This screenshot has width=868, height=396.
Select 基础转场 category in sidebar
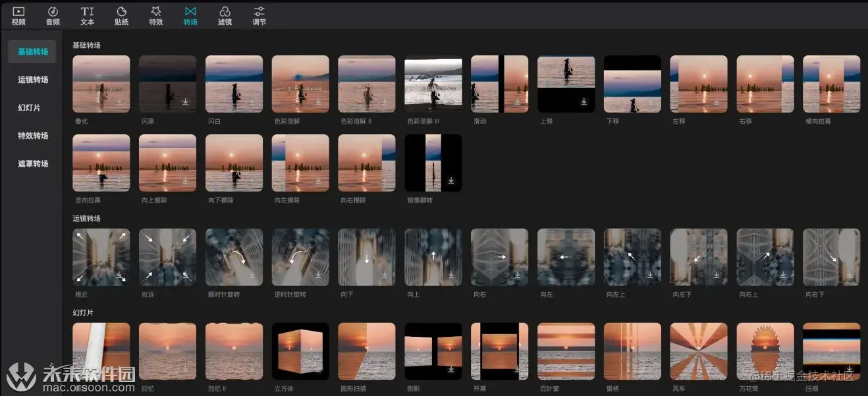(x=33, y=51)
